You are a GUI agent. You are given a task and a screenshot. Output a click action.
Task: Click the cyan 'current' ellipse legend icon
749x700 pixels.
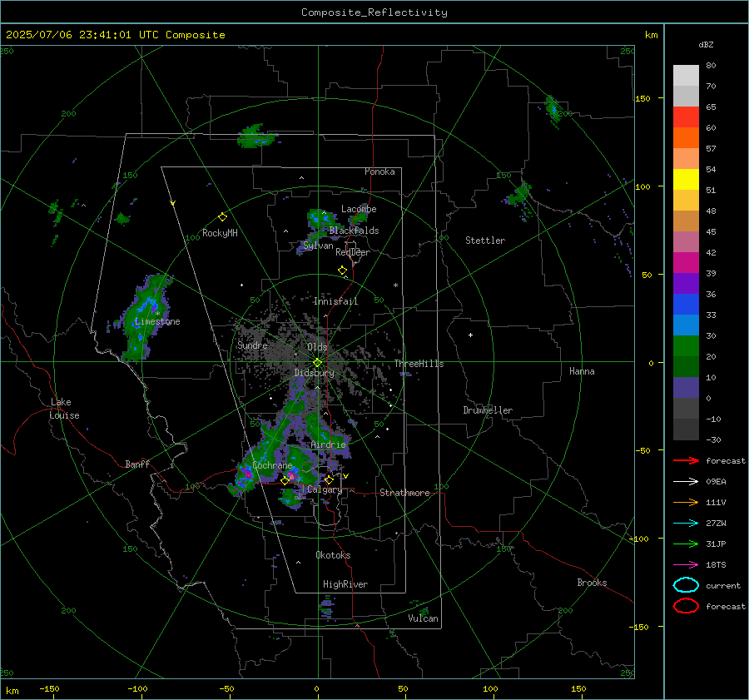coord(686,585)
